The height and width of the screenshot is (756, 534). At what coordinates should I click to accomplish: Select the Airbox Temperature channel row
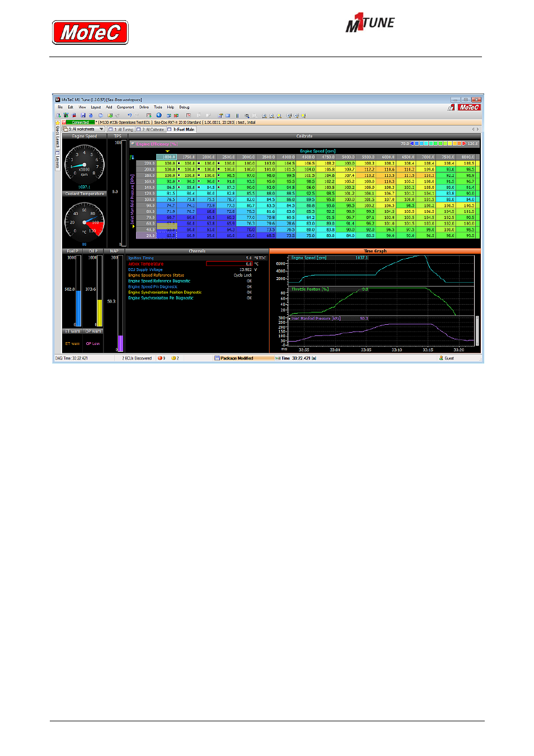197,264
